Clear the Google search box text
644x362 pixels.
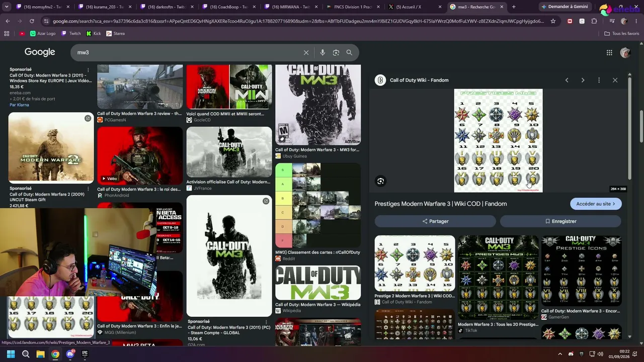[x=306, y=52]
